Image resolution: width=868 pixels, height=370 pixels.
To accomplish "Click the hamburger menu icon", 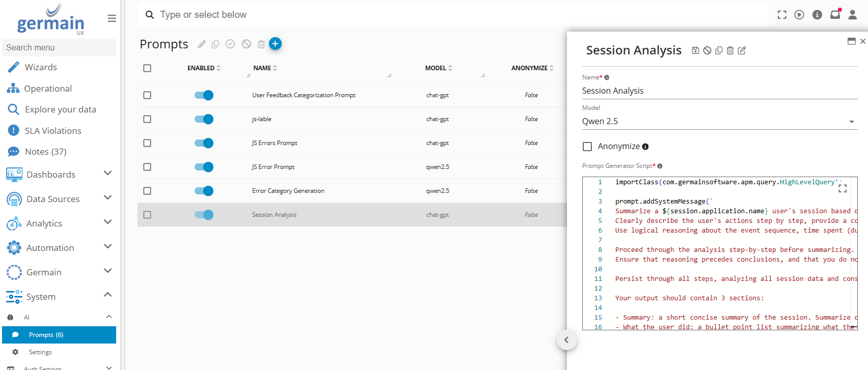I will pos(112,18).
